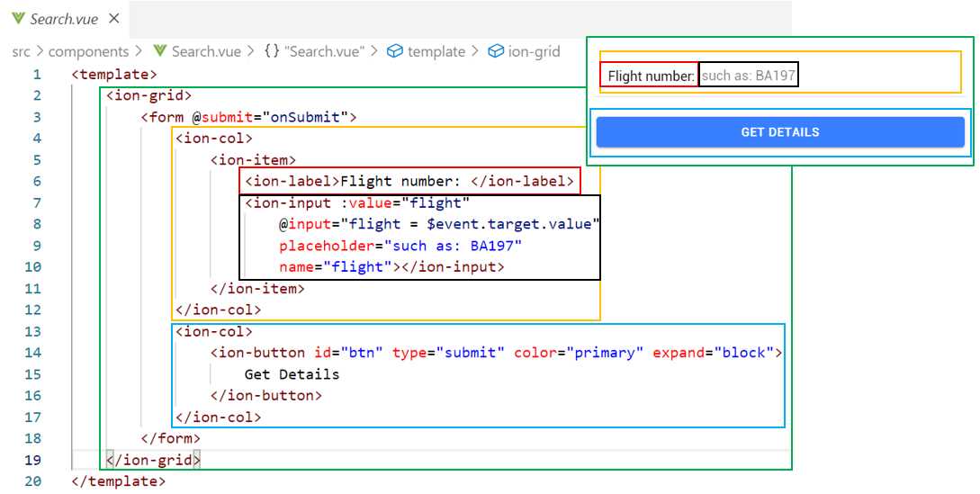The width and height of the screenshot is (980, 494).
Task: Click the closing </template> tag
Action: [119, 481]
